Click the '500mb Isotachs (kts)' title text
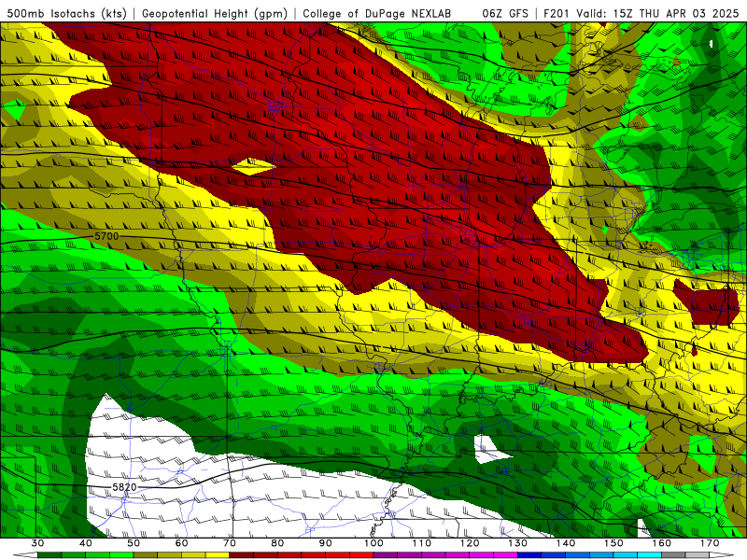The width and height of the screenshot is (747, 560). (x=66, y=13)
